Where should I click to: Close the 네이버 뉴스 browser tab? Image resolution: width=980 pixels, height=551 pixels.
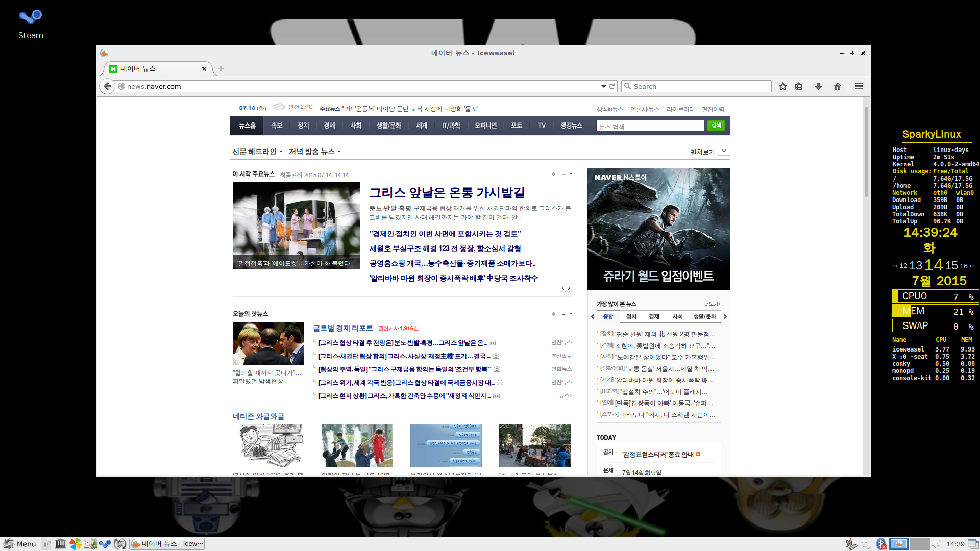[204, 69]
